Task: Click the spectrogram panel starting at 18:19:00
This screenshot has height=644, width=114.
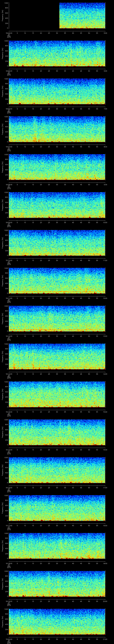Action: tap(57, 584)
